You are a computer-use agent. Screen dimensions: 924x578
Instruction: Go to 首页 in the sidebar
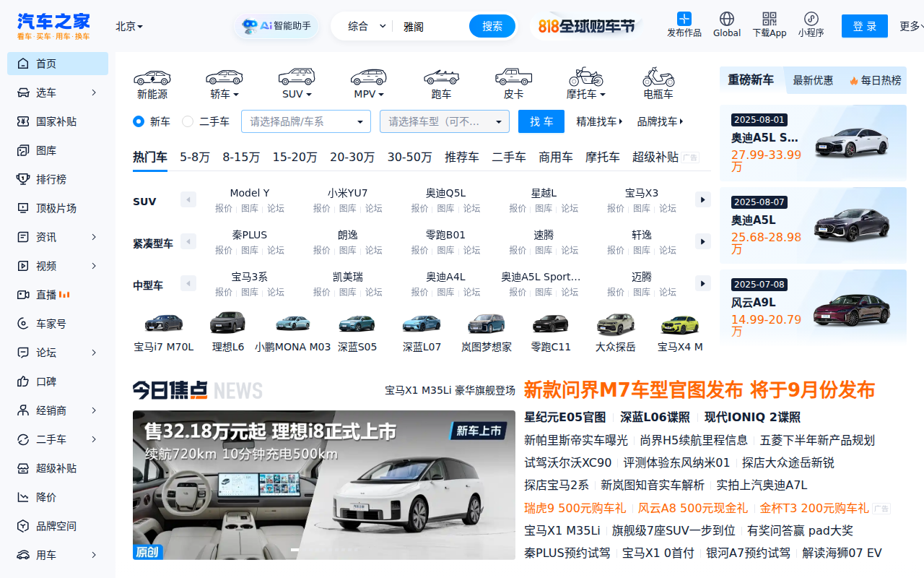(58, 64)
